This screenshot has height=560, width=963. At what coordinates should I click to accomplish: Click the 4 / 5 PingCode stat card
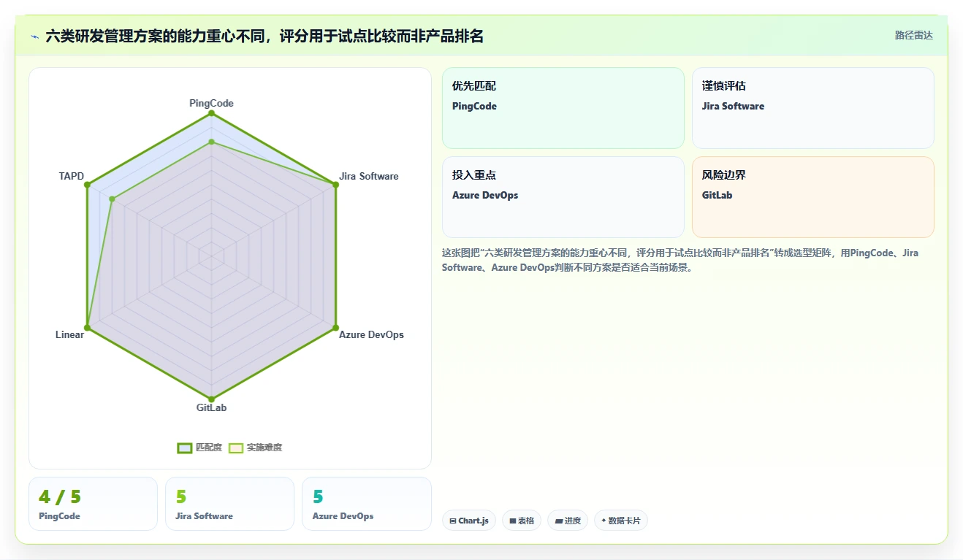coord(93,504)
